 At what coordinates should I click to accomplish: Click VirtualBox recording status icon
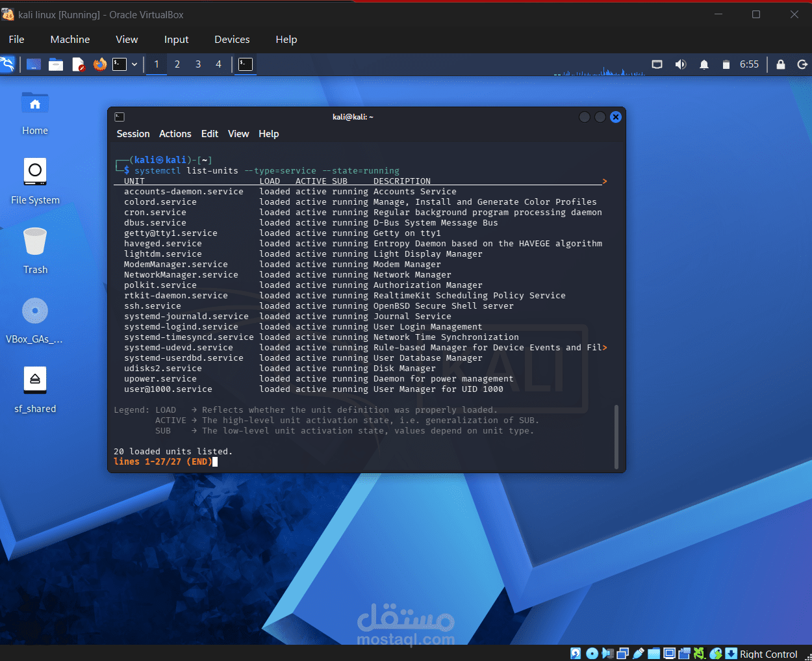click(x=684, y=654)
